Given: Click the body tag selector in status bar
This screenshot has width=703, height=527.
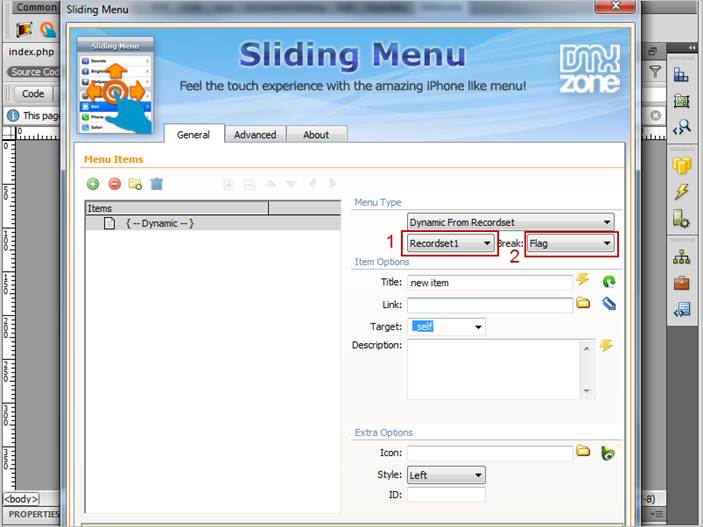Looking at the screenshot, I should (21, 499).
